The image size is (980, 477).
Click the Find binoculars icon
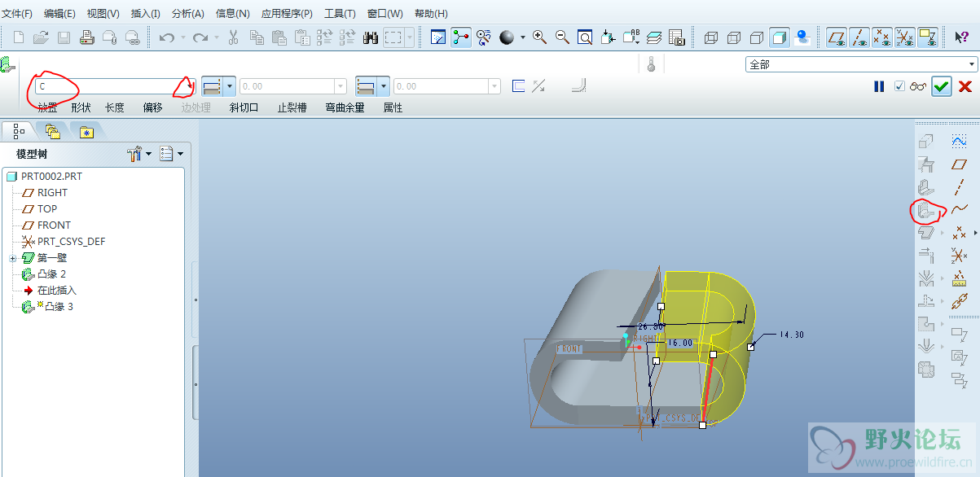click(371, 37)
